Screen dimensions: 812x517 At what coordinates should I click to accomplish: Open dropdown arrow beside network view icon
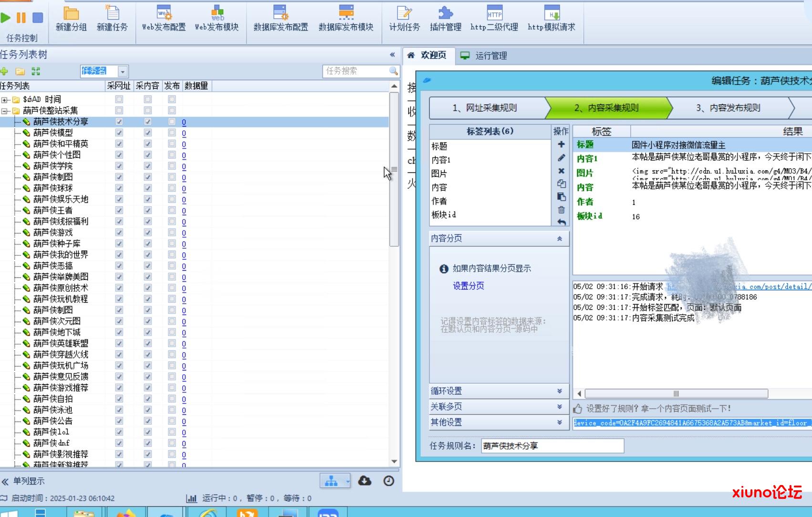click(x=347, y=482)
